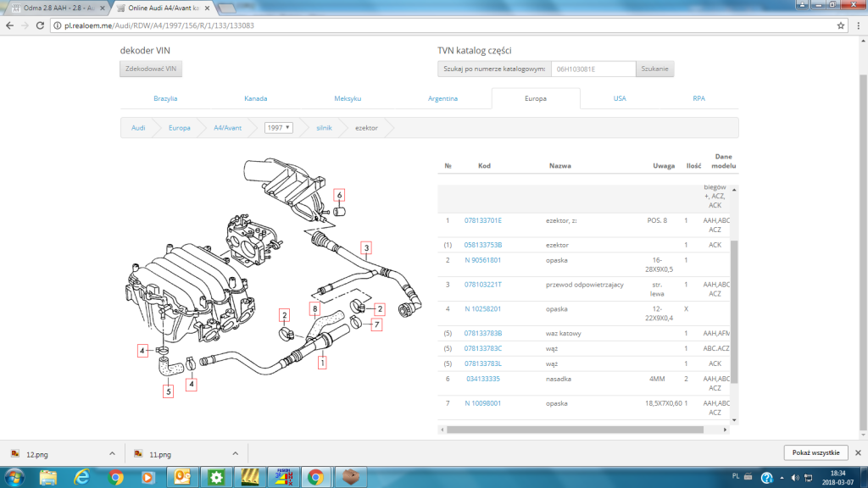Select the Kanada region tab

pos(256,98)
